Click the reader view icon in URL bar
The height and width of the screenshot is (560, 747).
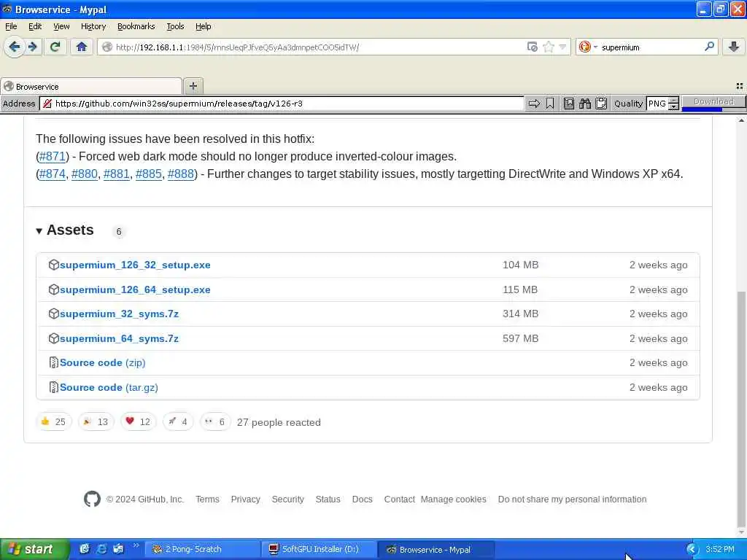point(532,47)
